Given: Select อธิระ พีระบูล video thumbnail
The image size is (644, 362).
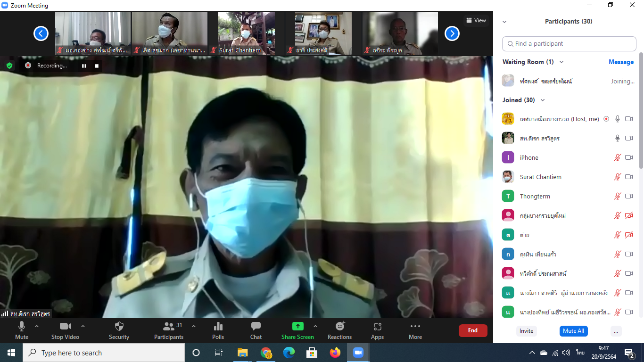Looking at the screenshot, I should tap(400, 33).
